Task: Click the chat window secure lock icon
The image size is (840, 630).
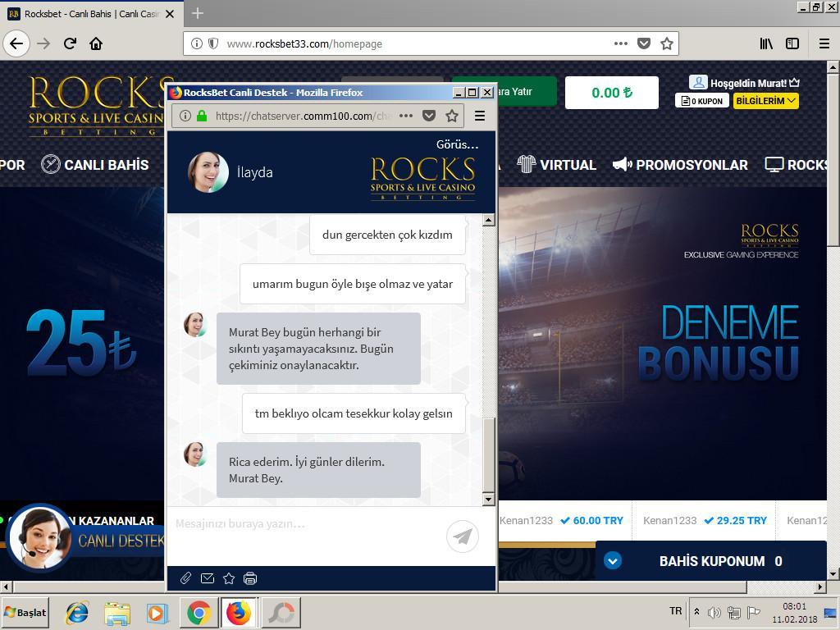Action: click(x=202, y=116)
